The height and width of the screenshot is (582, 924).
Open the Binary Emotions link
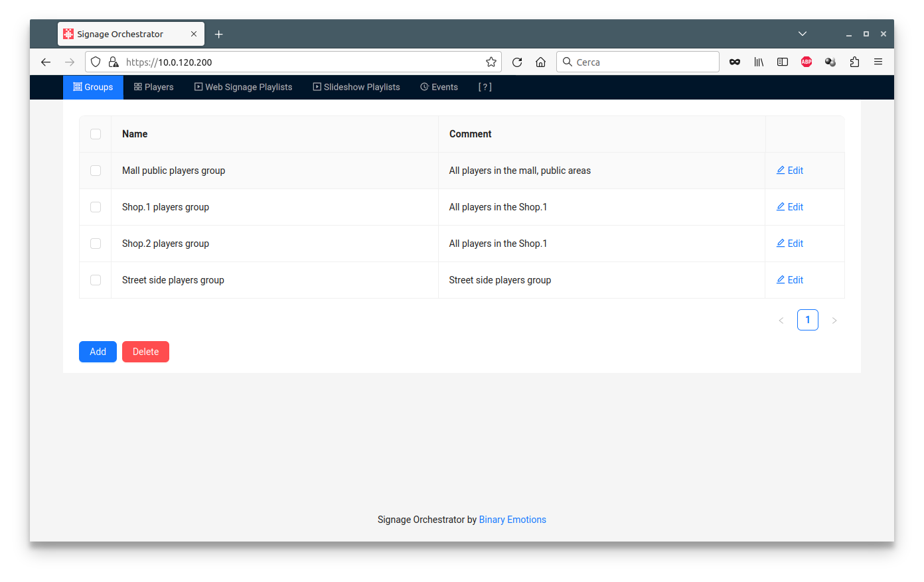point(512,520)
